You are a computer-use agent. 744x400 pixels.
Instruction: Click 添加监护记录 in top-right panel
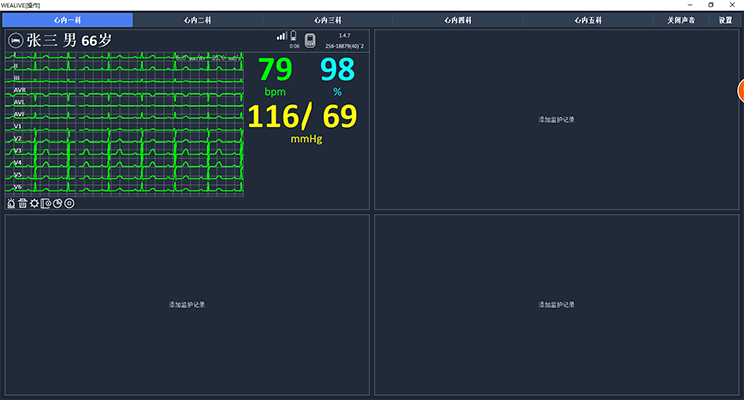[x=556, y=119]
